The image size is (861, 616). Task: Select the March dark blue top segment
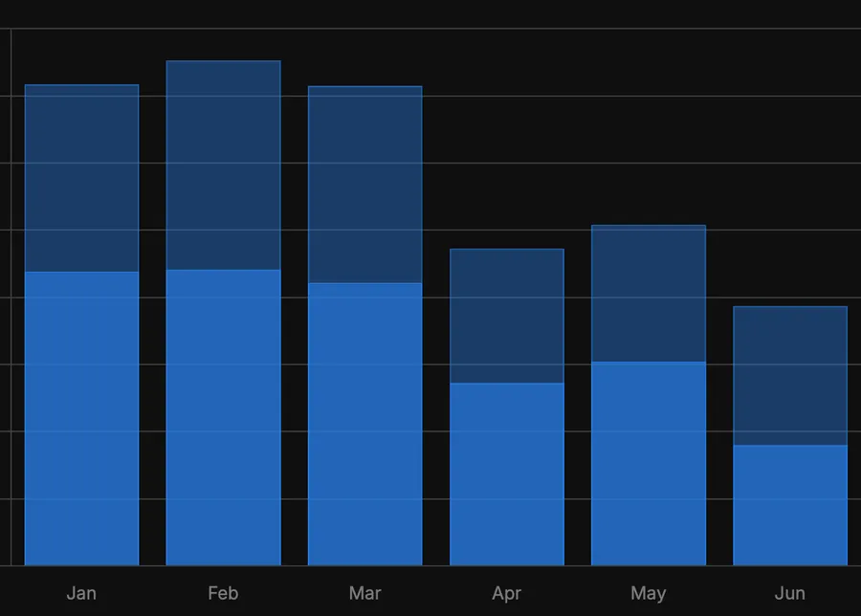364,182
